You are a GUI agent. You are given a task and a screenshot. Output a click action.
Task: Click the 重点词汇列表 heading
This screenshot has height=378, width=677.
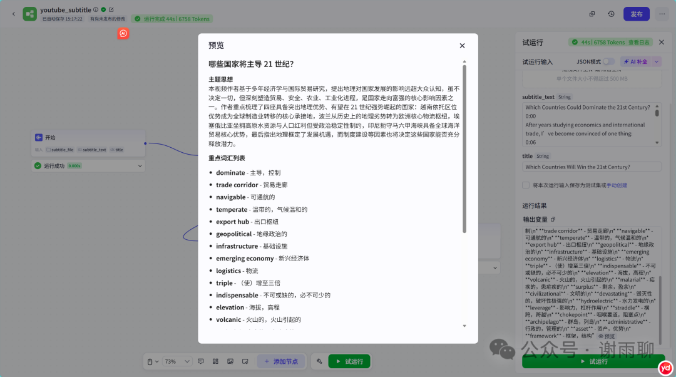coord(227,158)
